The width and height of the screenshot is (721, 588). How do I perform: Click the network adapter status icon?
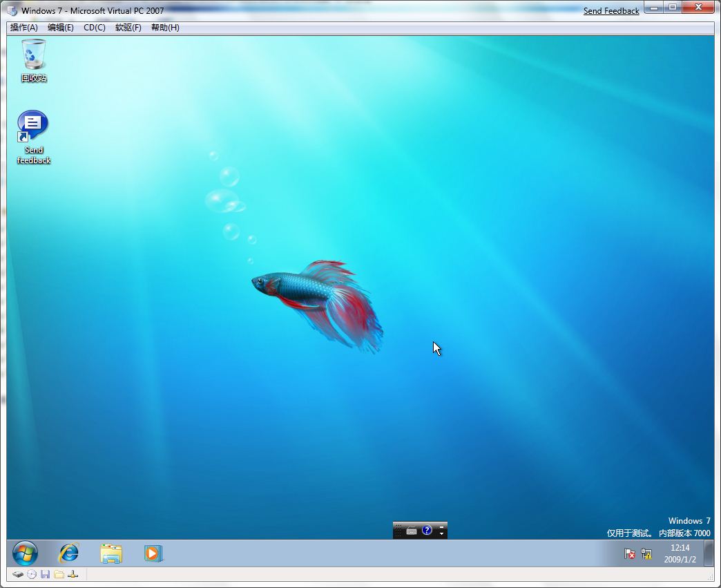[x=73, y=574]
